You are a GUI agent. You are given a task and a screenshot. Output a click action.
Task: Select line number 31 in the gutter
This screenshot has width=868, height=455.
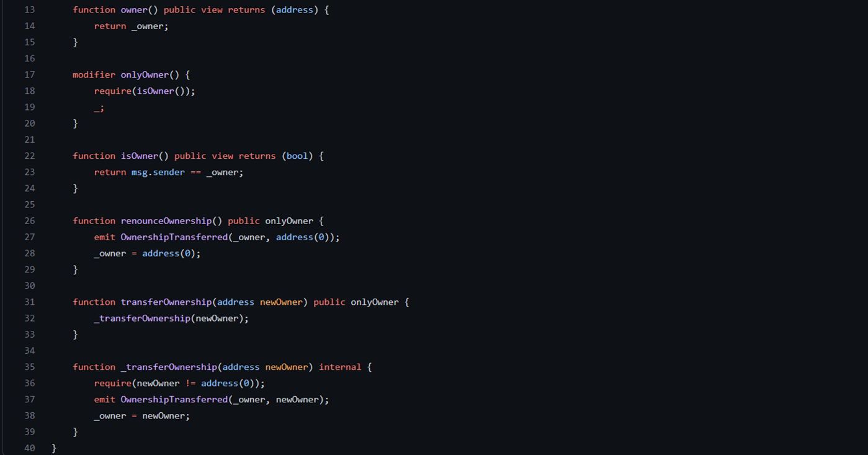[x=30, y=302]
